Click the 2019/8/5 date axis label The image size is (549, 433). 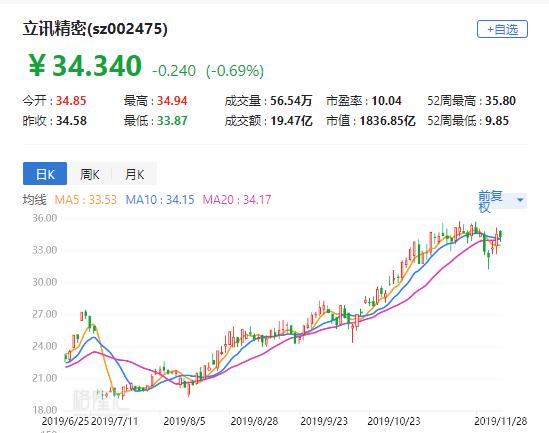184,421
